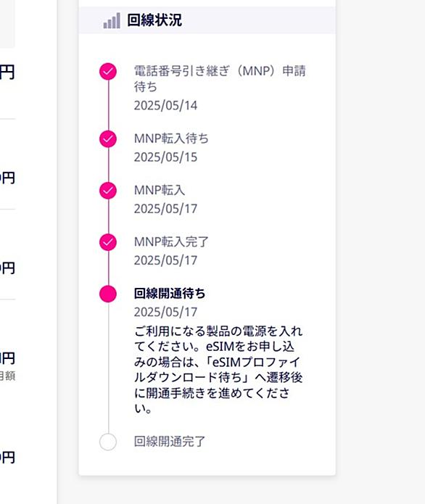Screen dimensions: 425x504
Task: Click the signal bars icon beside 回線状況
Action: pyautogui.click(x=112, y=20)
